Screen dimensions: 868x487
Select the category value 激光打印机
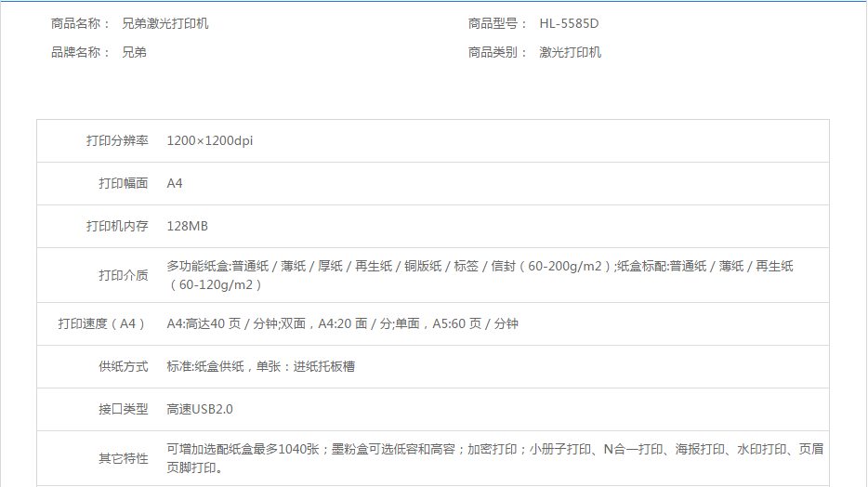click(x=571, y=53)
